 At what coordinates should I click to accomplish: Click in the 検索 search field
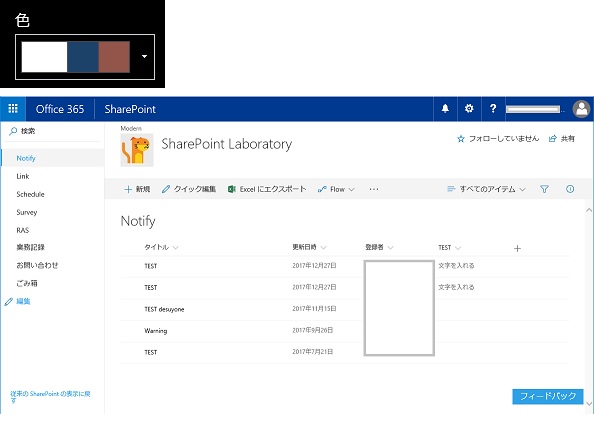(53, 131)
